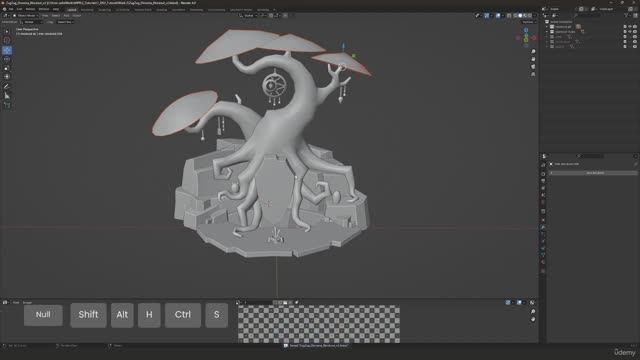The image size is (640, 360).
Task: Open the viewport shading options dropdown arrow
Action: tap(535, 16)
